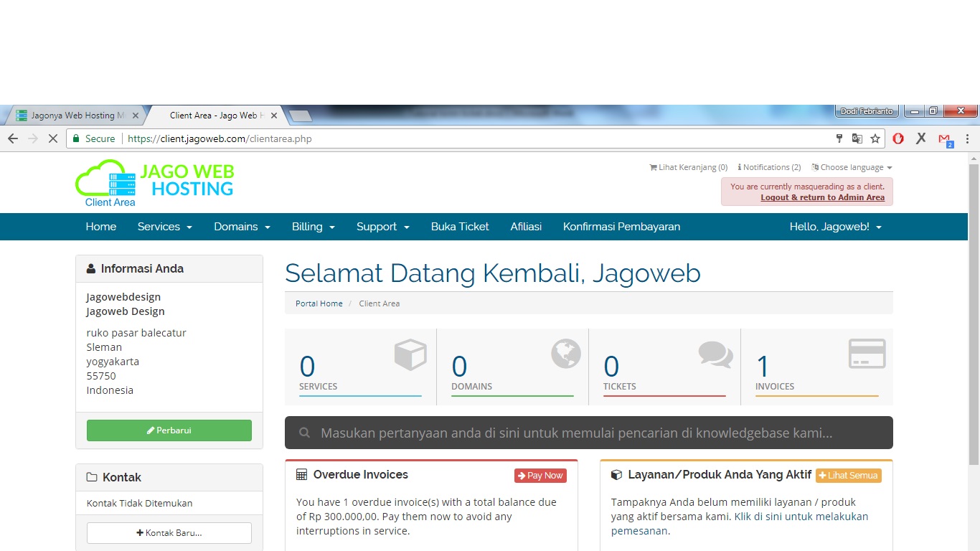Stop page loading with the X button
This screenshot has height=551, width=980.
pyautogui.click(x=52, y=138)
